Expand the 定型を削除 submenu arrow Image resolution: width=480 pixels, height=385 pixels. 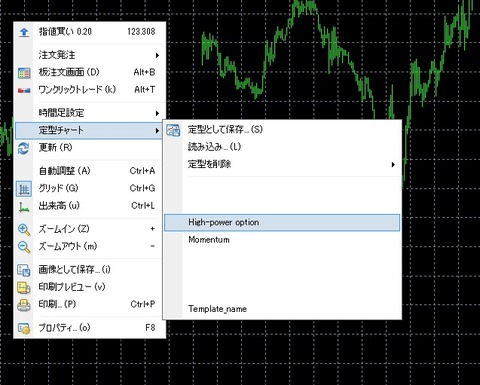pyautogui.click(x=393, y=164)
